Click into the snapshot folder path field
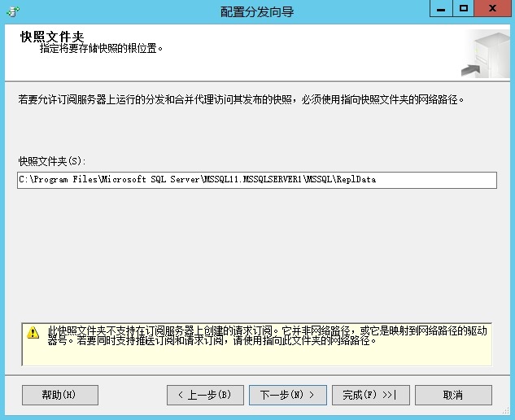515x420 pixels. coord(257,180)
